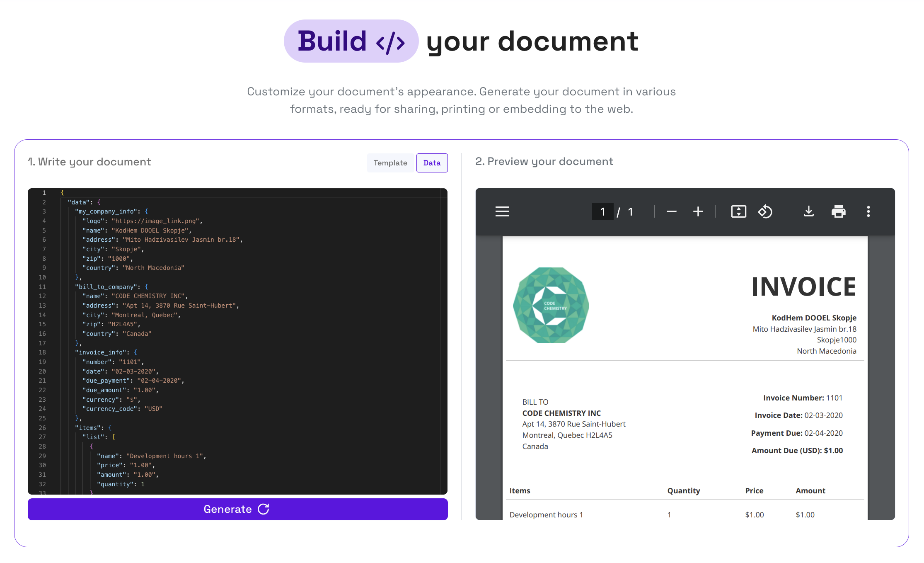Click the fit to page icon
This screenshot has width=924, height=563.
[x=738, y=211]
